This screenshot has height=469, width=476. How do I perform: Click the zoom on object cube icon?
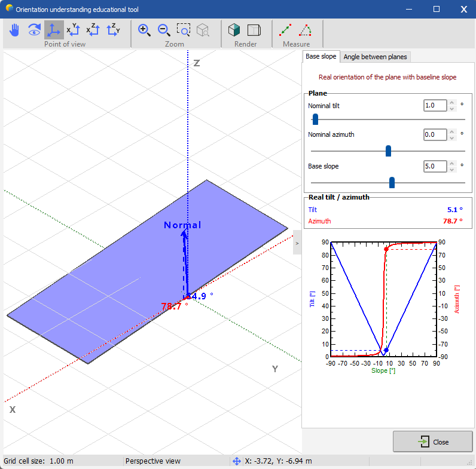pos(203,30)
